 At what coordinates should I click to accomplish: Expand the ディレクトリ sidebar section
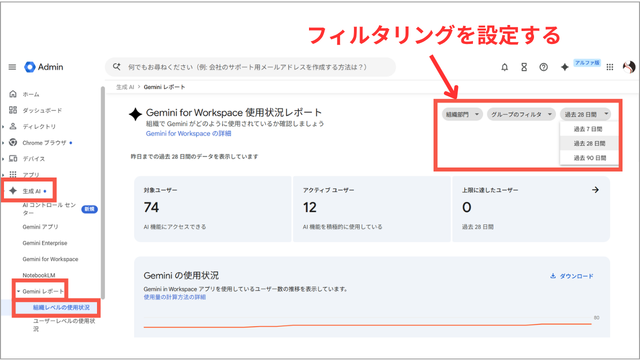coord(3,127)
